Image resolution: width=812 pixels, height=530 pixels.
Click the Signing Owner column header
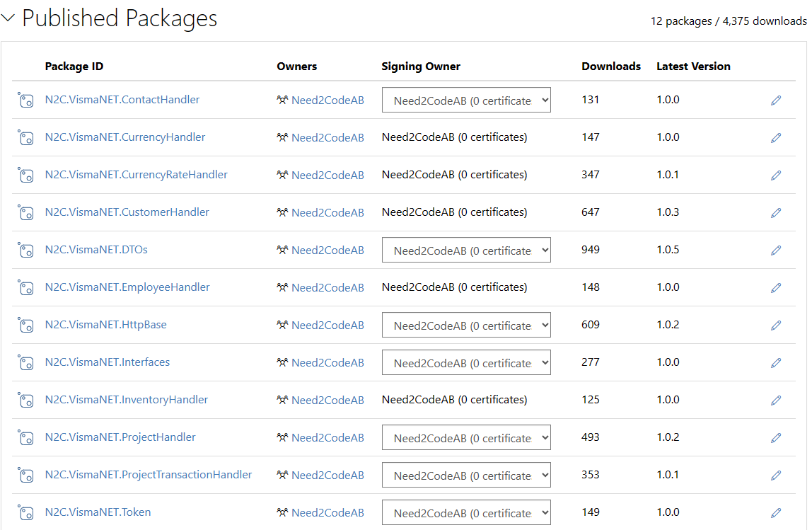pos(421,67)
